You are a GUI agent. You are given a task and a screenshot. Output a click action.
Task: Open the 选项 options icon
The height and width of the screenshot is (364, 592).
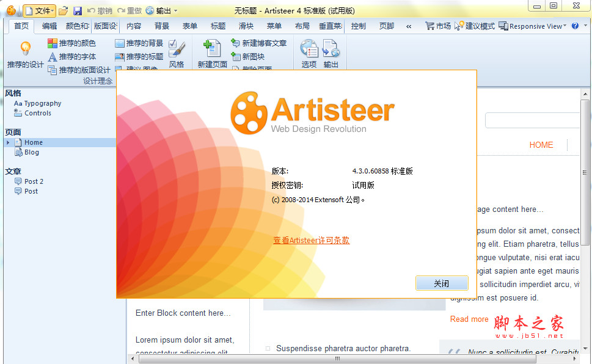click(x=309, y=49)
